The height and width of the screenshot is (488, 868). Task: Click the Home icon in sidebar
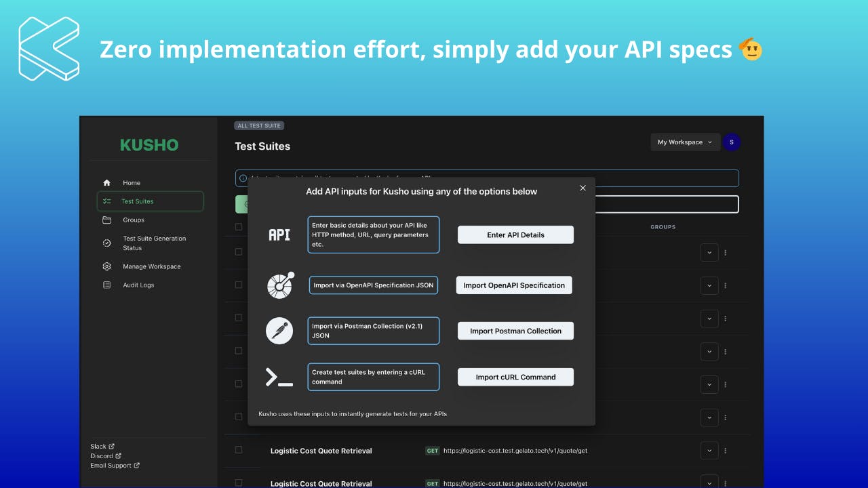coord(106,183)
